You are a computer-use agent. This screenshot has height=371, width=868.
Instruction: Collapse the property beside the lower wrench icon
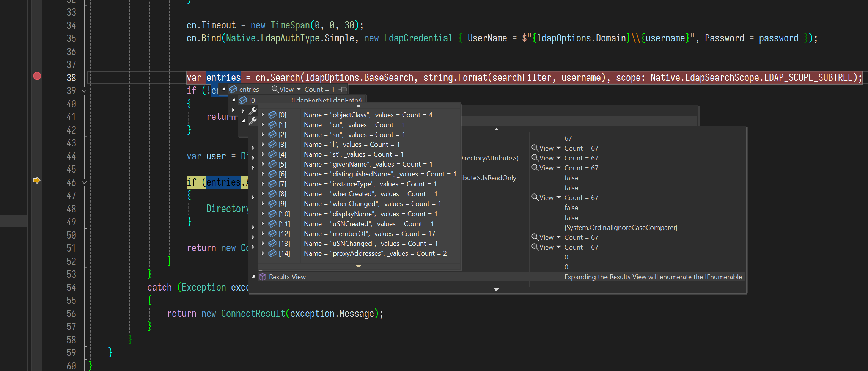pos(243,121)
